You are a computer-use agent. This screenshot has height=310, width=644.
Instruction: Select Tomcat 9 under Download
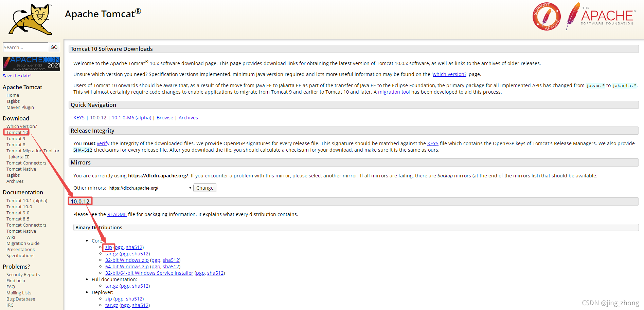16,139
